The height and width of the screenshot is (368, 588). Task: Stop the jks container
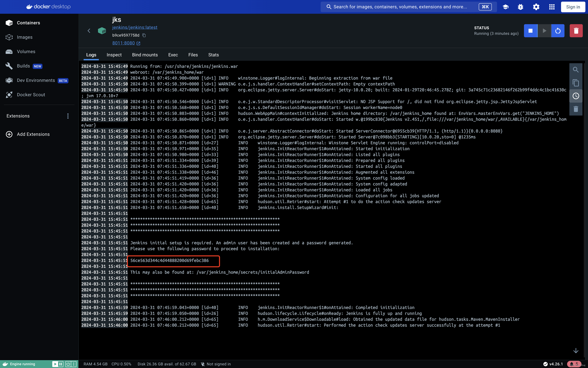(x=530, y=31)
